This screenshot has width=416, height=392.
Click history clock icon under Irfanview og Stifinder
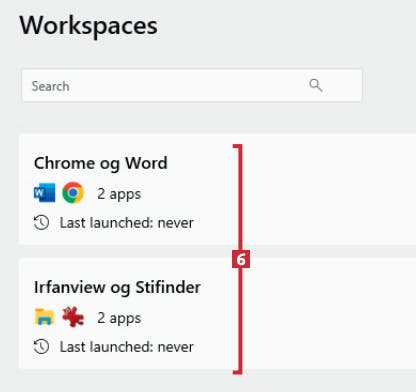41,347
